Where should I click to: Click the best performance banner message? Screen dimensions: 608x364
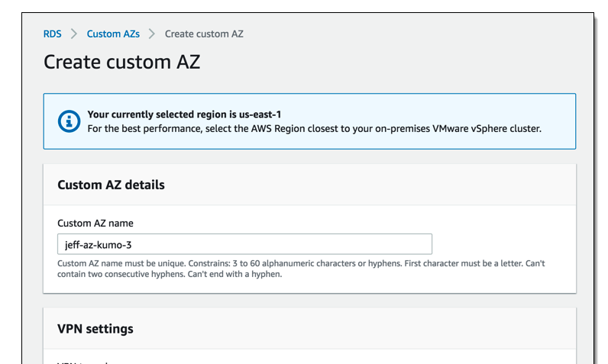[x=314, y=128]
